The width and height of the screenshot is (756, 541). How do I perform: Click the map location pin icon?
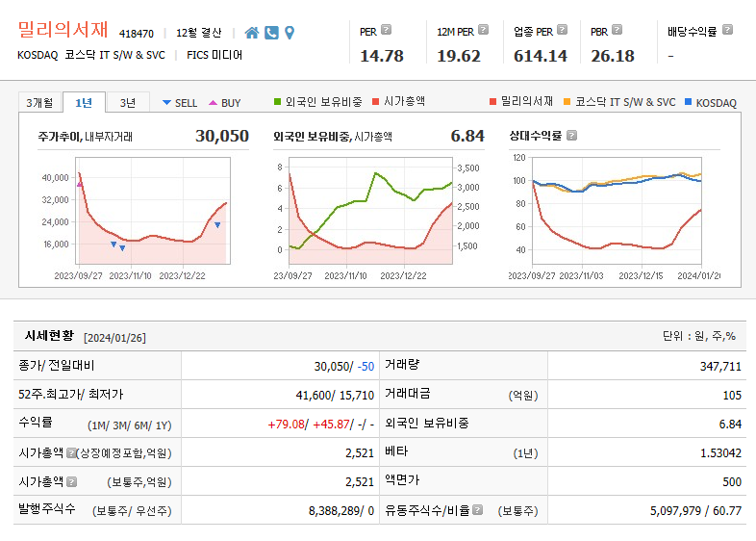[x=290, y=33]
